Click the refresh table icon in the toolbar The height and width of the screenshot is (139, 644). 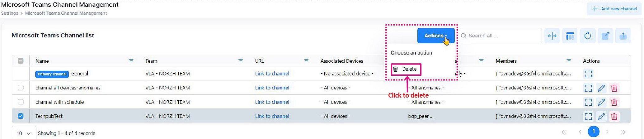587,36
